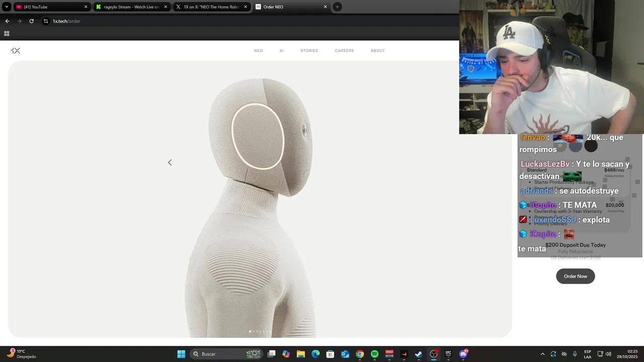Reload the 1x.tech order page
This screenshot has height=362, width=644.
(x=31, y=21)
